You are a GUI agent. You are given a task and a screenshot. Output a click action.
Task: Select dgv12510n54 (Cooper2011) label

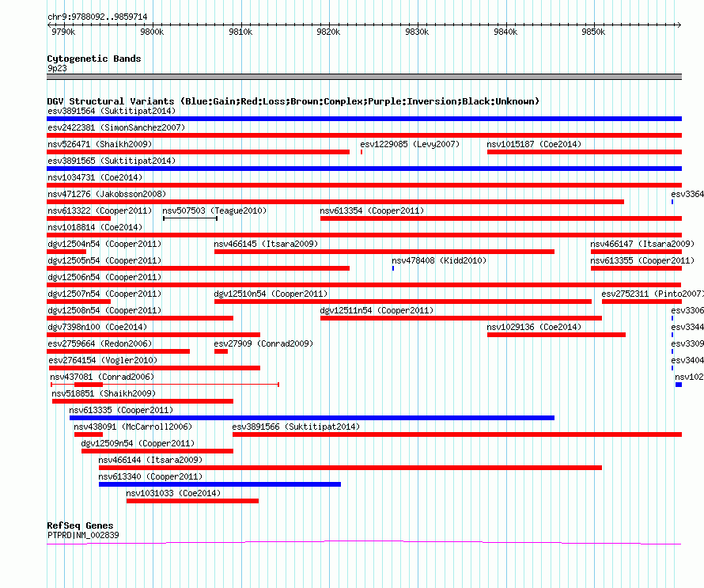pyautogui.click(x=271, y=294)
